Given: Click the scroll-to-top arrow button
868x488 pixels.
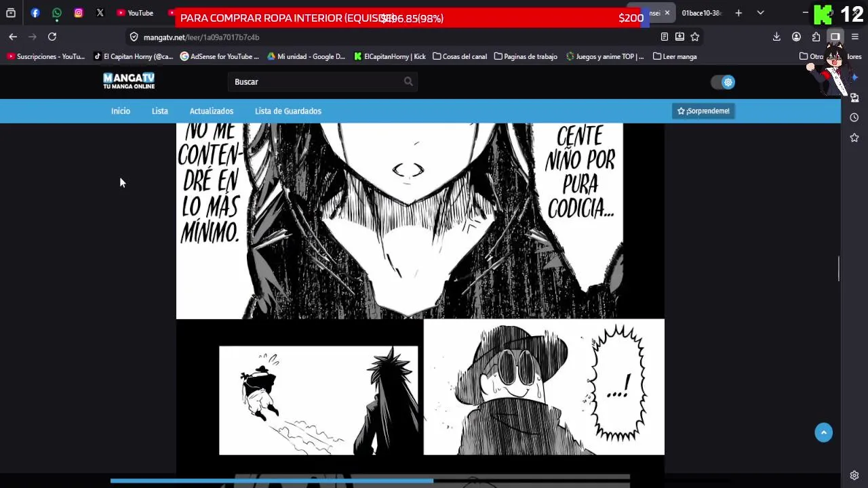Looking at the screenshot, I should [824, 433].
